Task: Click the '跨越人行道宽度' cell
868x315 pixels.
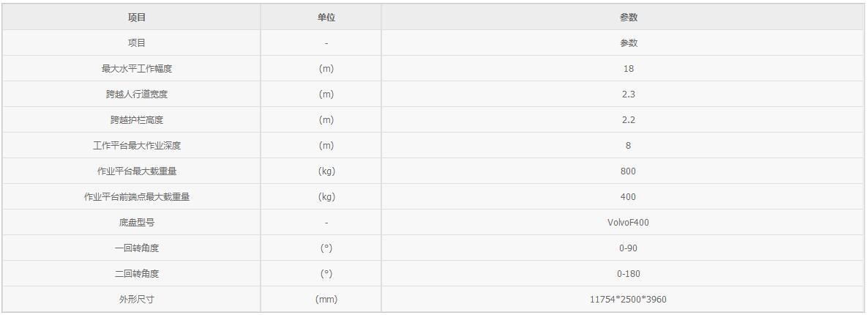Action: [x=137, y=94]
